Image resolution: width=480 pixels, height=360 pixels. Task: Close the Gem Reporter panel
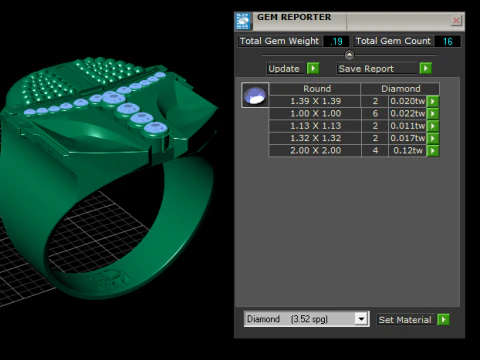click(456, 21)
